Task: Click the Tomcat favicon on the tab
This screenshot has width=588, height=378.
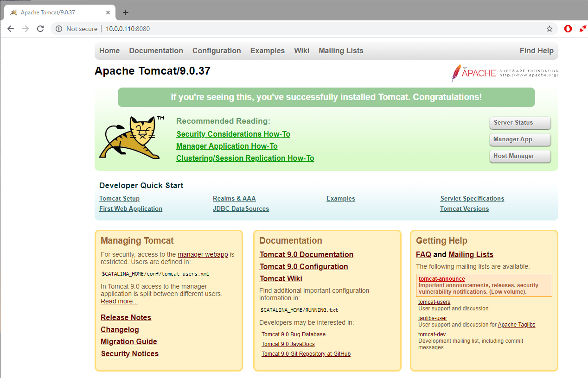Action: [13, 13]
